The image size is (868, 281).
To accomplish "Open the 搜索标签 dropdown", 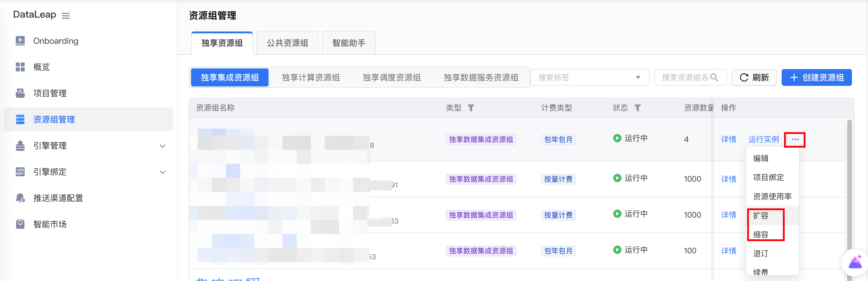I will pyautogui.click(x=590, y=77).
